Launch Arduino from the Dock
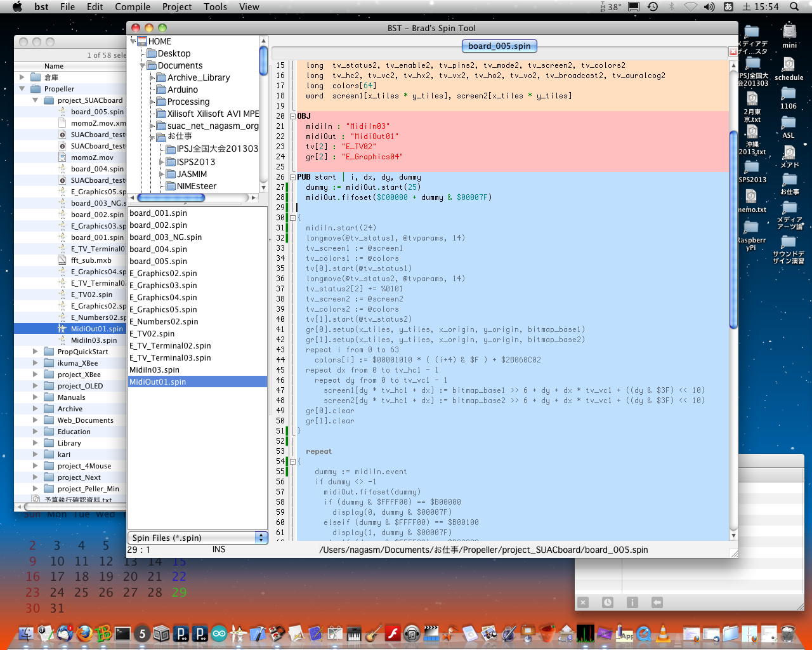The height and width of the screenshot is (650, 812). pyautogui.click(x=219, y=633)
